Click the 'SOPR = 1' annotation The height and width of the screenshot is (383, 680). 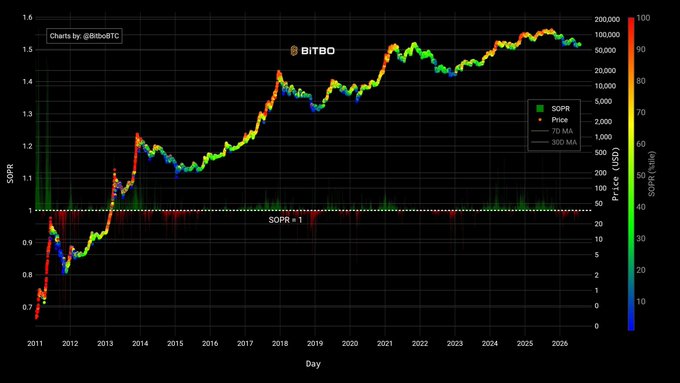pyautogui.click(x=285, y=220)
